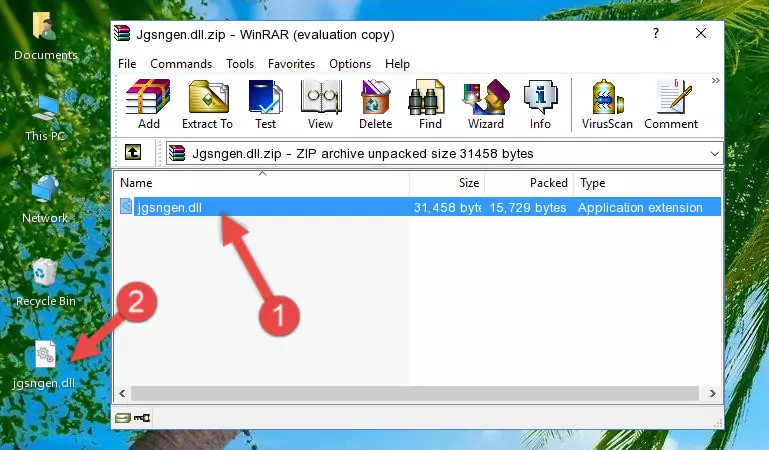
Task: Open the Help menu
Action: pyautogui.click(x=397, y=64)
